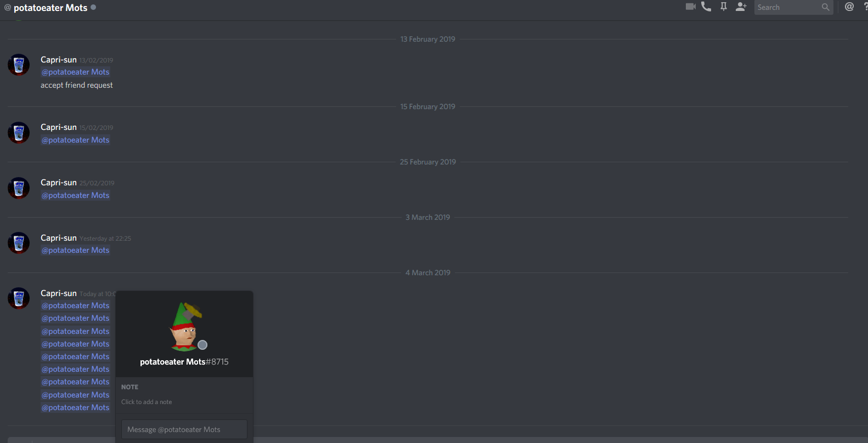Click last @potatoeater Mots mention in today's message
Image resolution: width=868 pixels, height=443 pixels.
[x=76, y=407]
